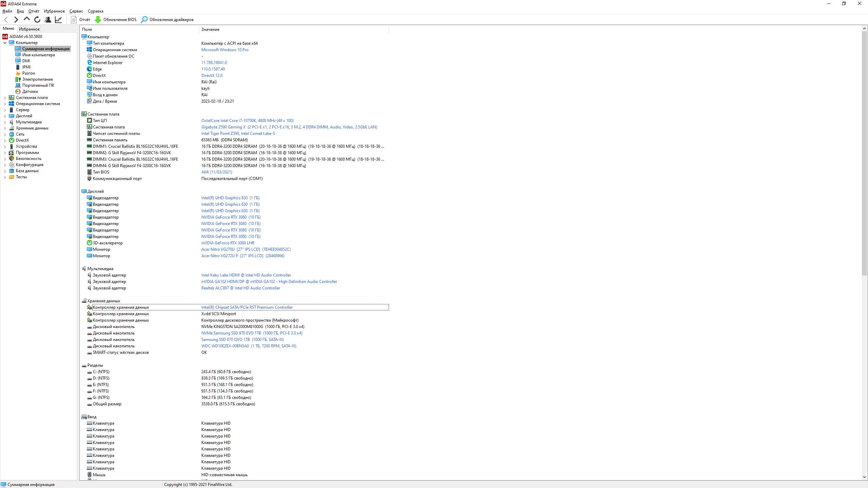Select Электропитание tree item
The height and width of the screenshot is (488, 868).
pyautogui.click(x=38, y=79)
